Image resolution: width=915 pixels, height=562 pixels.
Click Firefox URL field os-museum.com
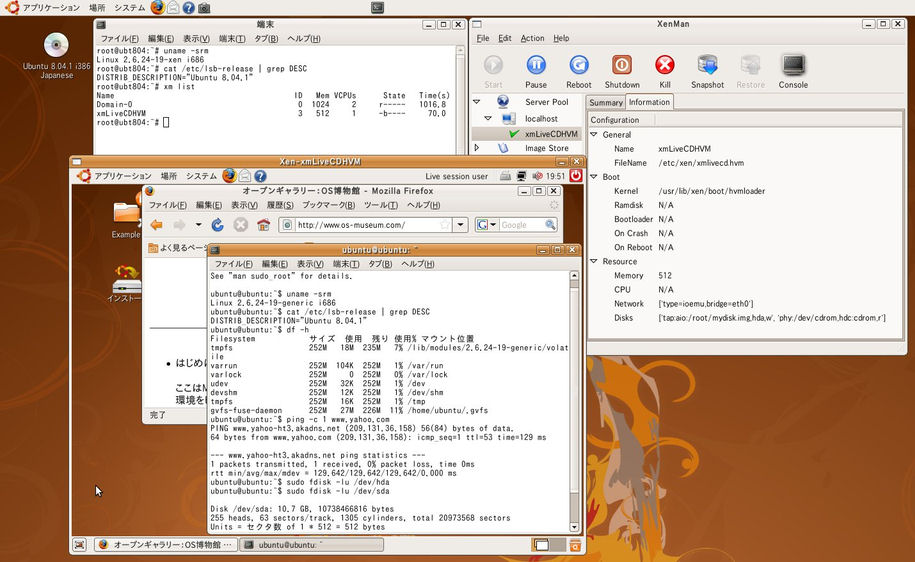pos(366,225)
